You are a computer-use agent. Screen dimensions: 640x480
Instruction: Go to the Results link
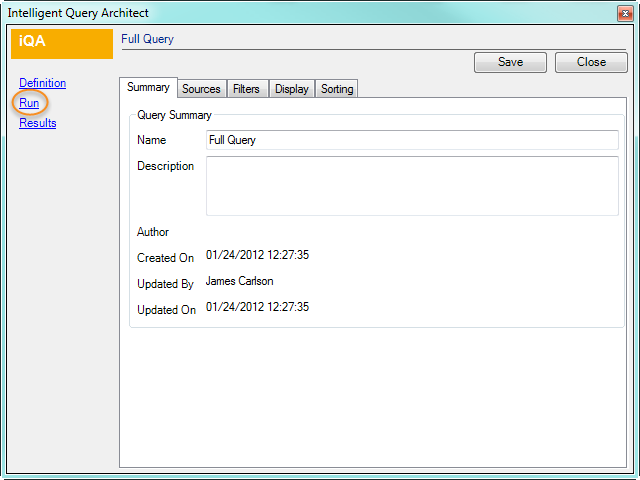click(x=37, y=123)
